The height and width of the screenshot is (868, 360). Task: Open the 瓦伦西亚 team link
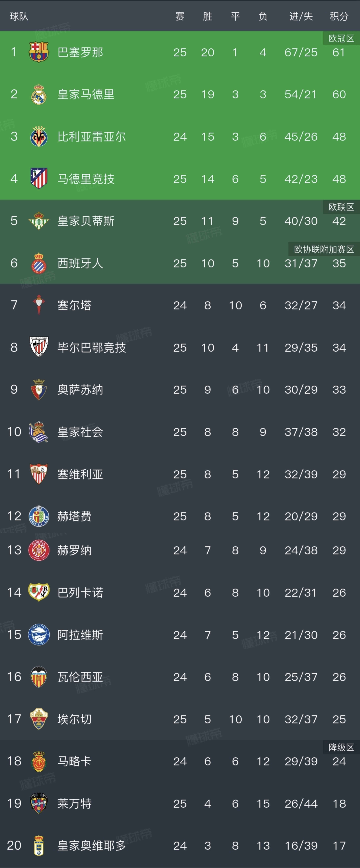click(x=80, y=677)
